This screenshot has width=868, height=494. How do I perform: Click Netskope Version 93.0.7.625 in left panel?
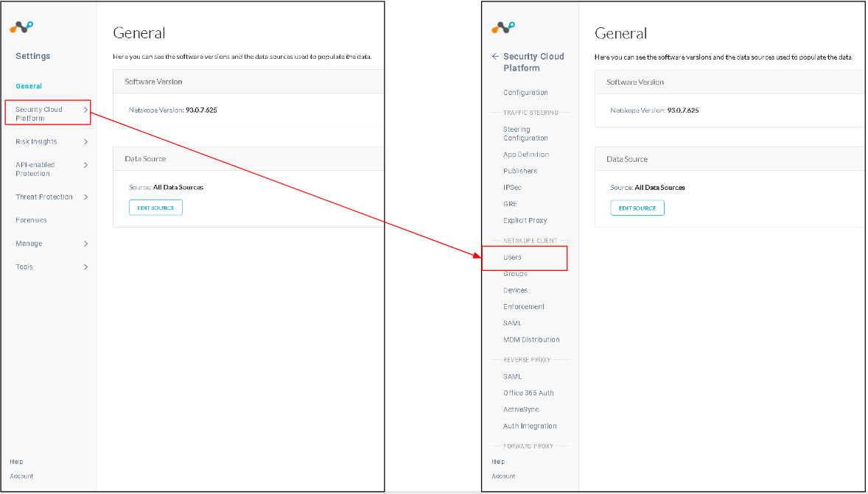point(172,110)
